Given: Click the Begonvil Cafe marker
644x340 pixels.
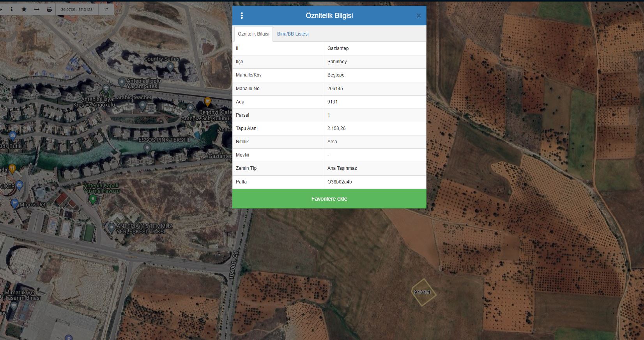Looking at the screenshot, I should point(208,102).
